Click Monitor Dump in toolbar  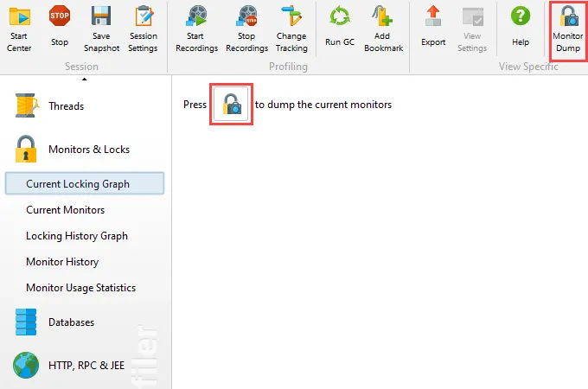(x=568, y=30)
